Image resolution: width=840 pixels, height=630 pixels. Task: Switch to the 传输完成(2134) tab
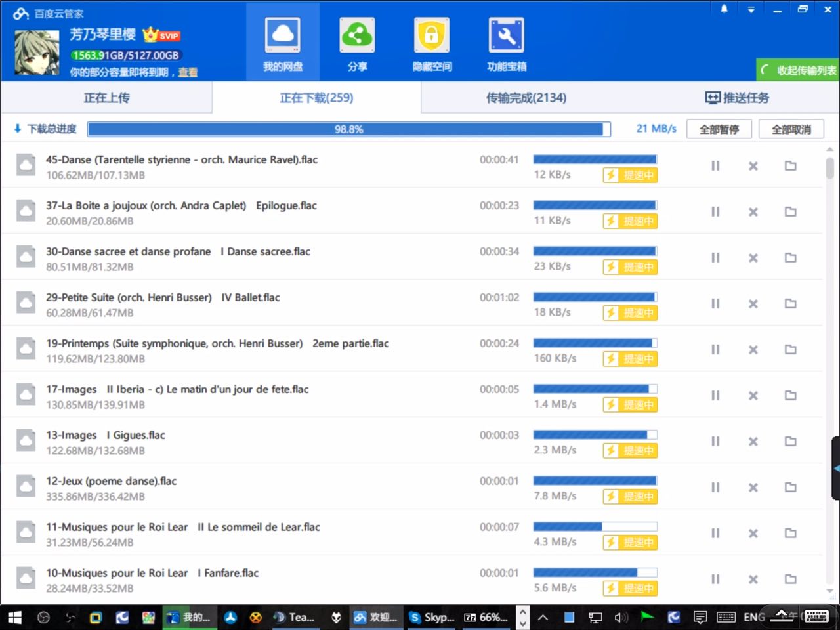(x=526, y=98)
